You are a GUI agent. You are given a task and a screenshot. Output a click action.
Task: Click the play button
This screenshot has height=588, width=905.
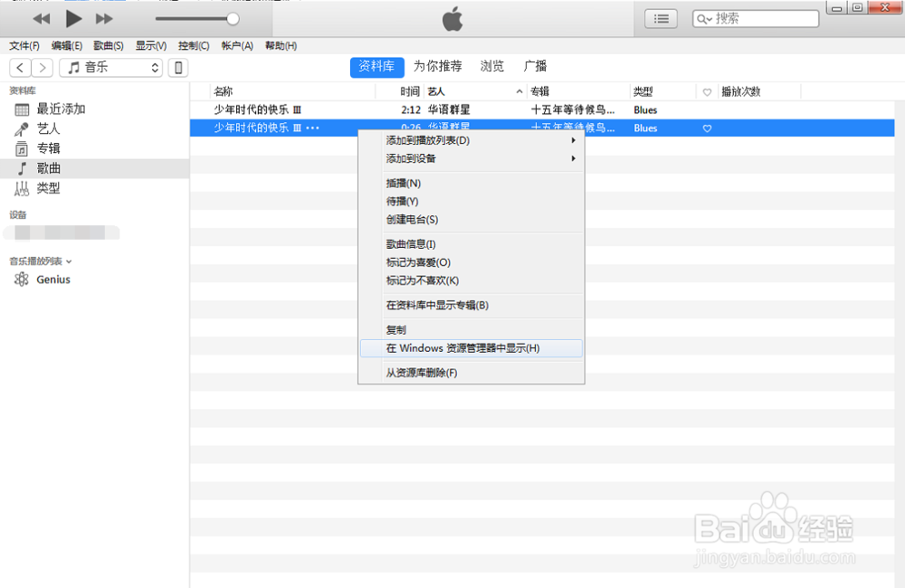[73, 19]
